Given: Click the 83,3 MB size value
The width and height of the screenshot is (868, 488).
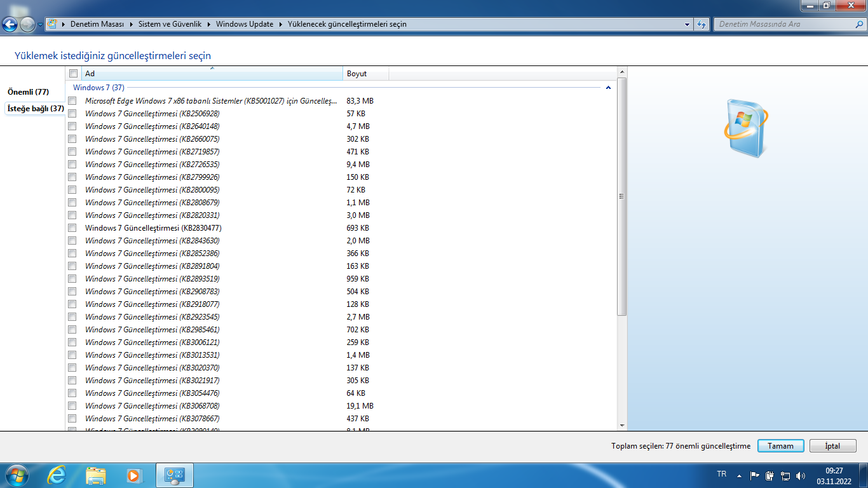Looking at the screenshot, I should 360,101.
